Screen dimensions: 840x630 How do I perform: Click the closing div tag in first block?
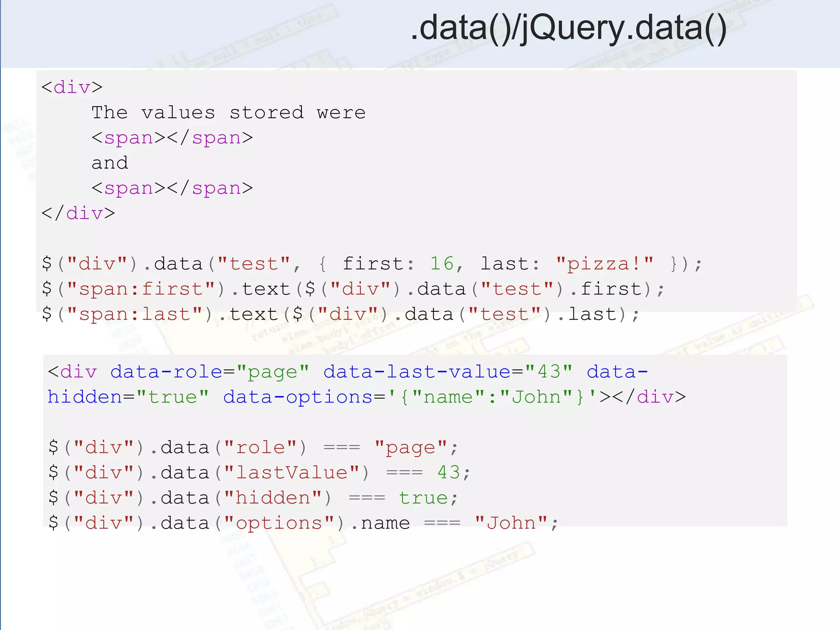[78, 213]
